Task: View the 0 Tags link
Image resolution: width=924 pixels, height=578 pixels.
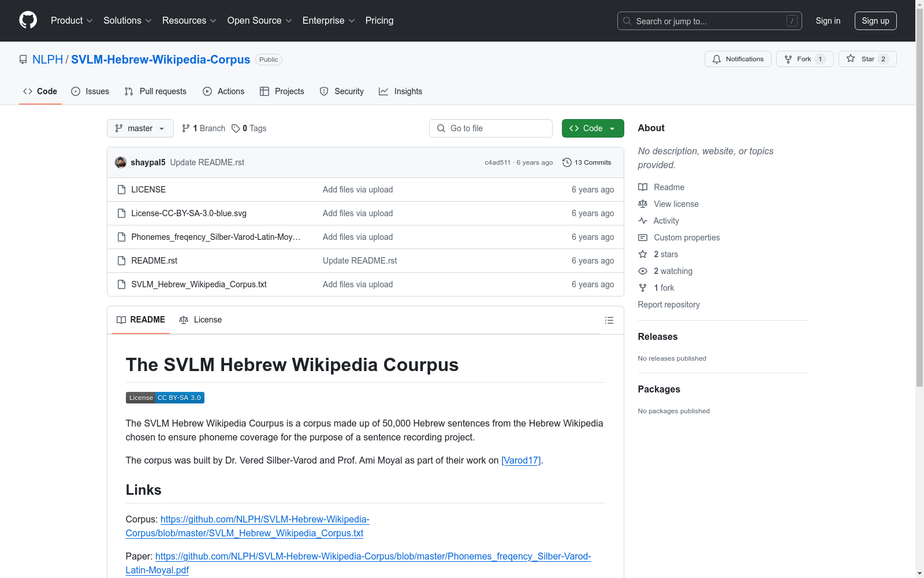Action: 249,128
